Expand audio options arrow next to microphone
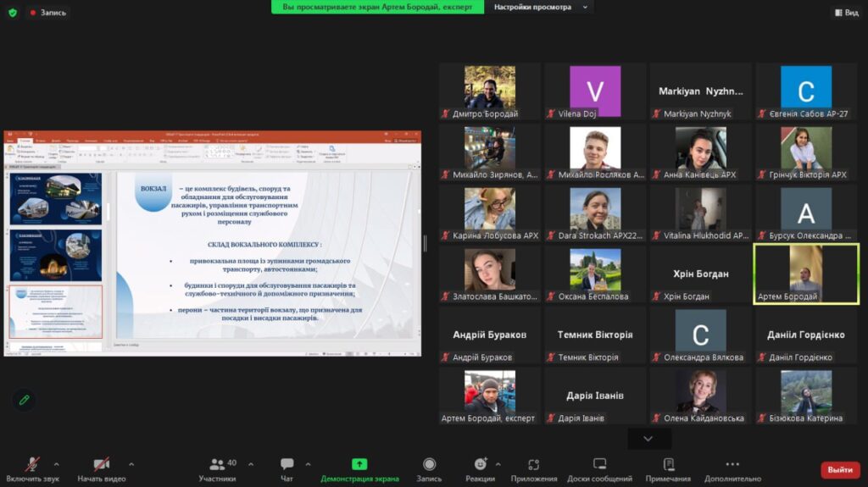The image size is (868, 487). [x=57, y=464]
